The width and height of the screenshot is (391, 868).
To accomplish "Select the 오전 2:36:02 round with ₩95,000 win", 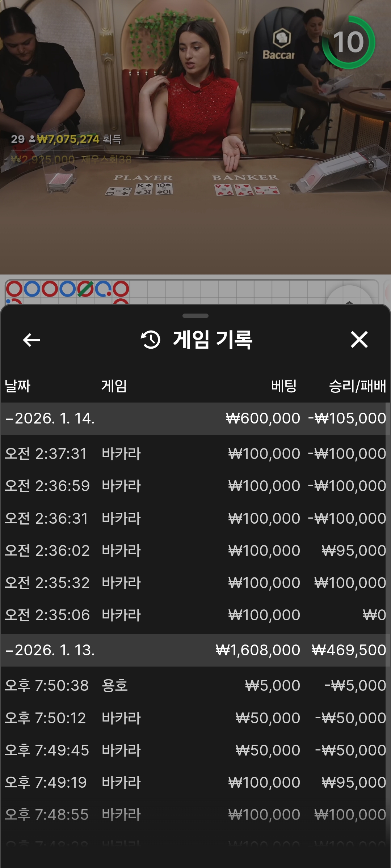I will tap(195, 550).
